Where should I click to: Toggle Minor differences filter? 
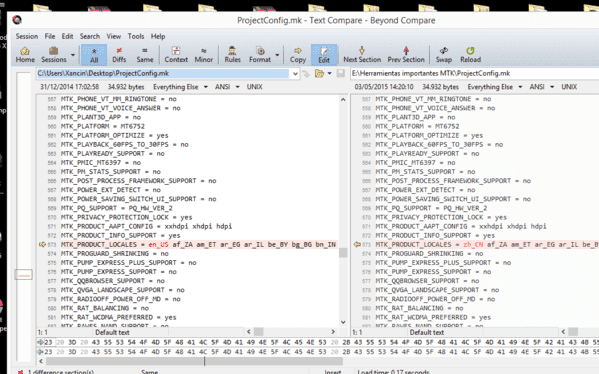point(204,55)
